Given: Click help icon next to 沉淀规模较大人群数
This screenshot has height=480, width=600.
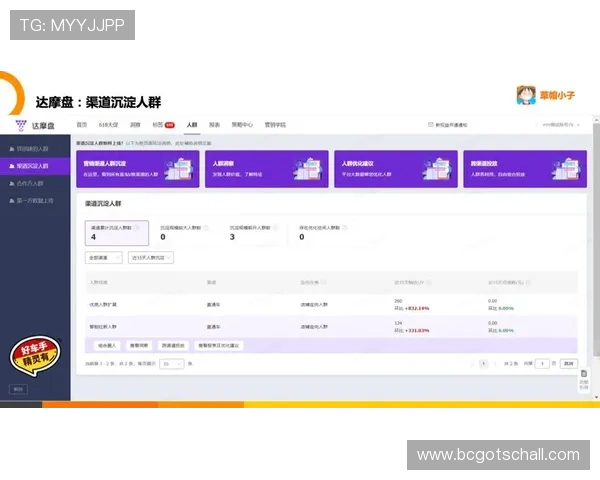Looking at the screenshot, I should tap(206, 228).
